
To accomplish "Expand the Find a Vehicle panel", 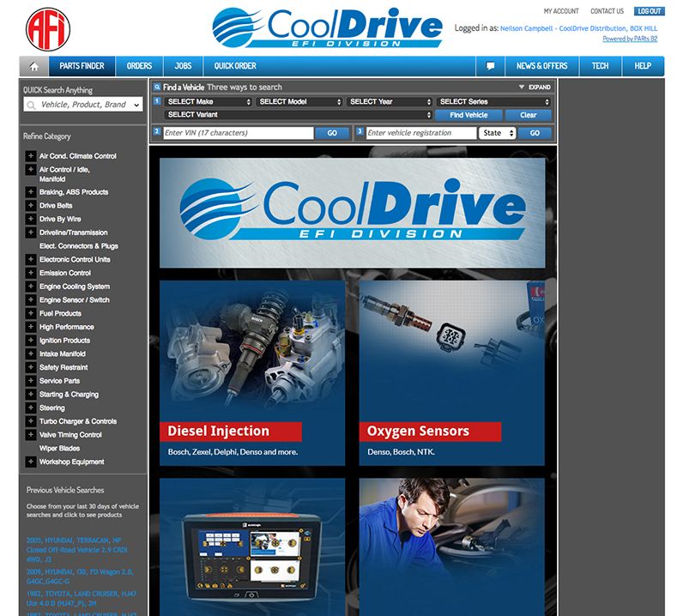I will click(x=535, y=88).
